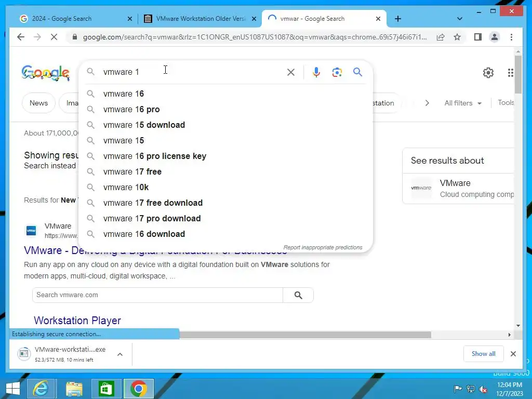Open the Chrome profile avatar

pyautogui.click(x=495, y=37)
